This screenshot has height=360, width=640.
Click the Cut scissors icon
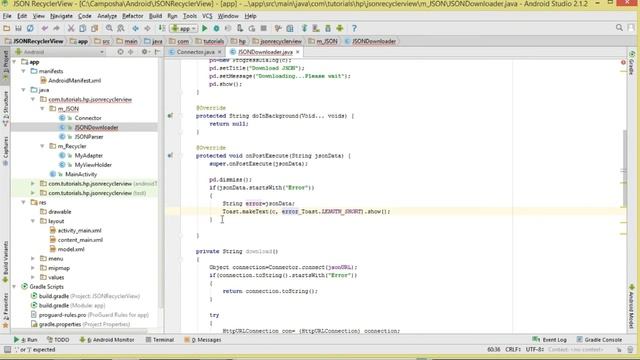click(x=71, y=28)
